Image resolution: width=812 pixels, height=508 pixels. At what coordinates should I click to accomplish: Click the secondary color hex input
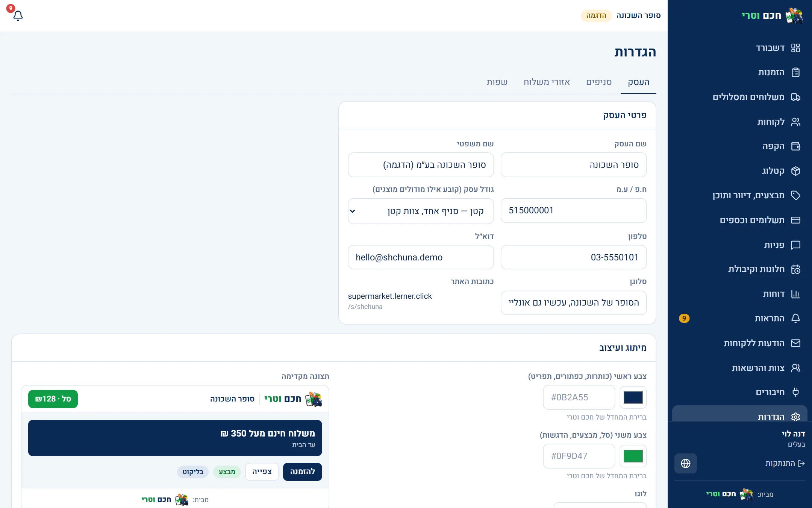click(579, 456)
